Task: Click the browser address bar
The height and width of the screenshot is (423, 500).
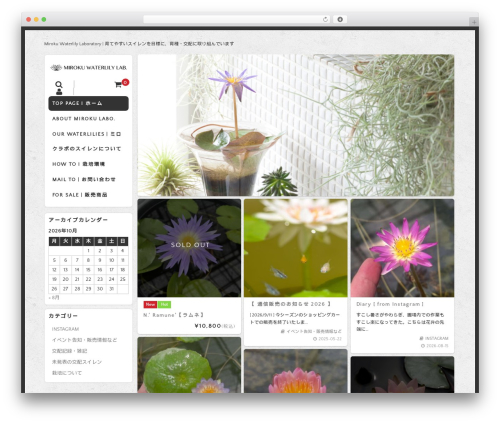Action: (x=237, y=19)
